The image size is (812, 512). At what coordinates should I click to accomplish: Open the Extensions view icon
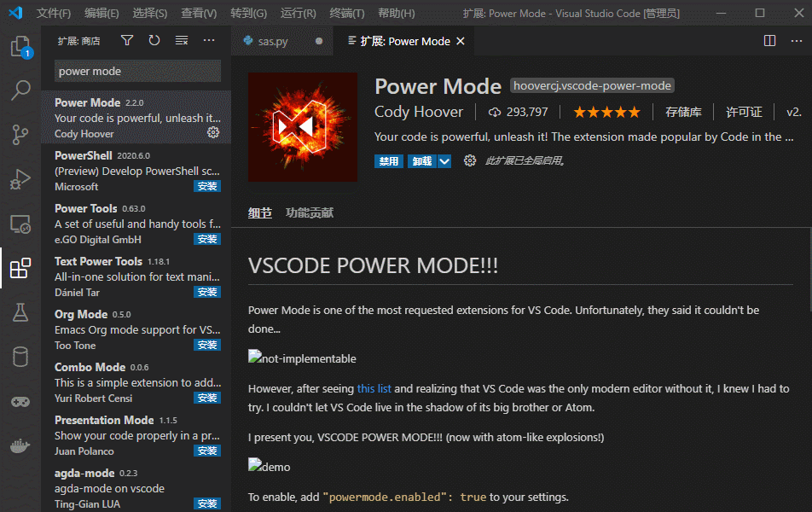(20, 268)
